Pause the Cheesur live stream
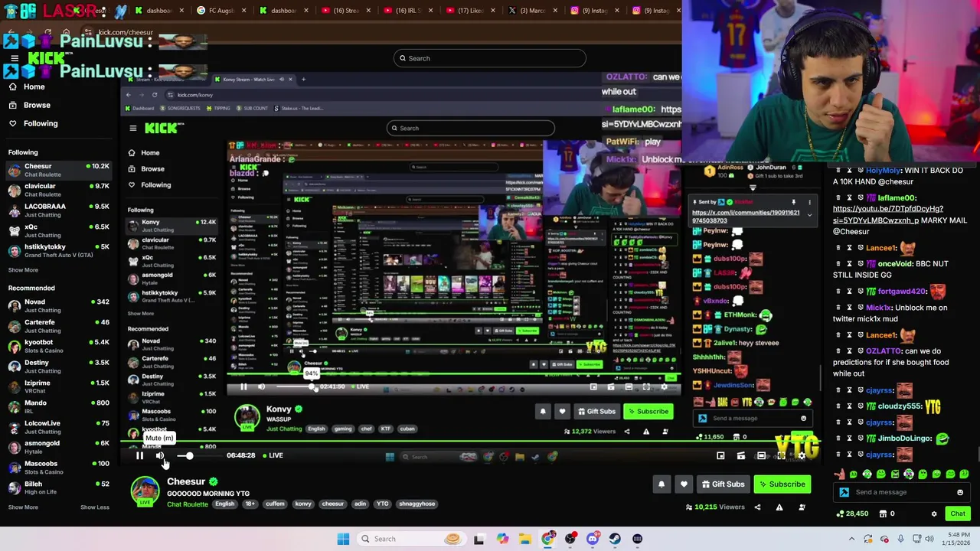The width and height of the screenshot is (980, 551). pyautogui.click(x=139, y=455)
